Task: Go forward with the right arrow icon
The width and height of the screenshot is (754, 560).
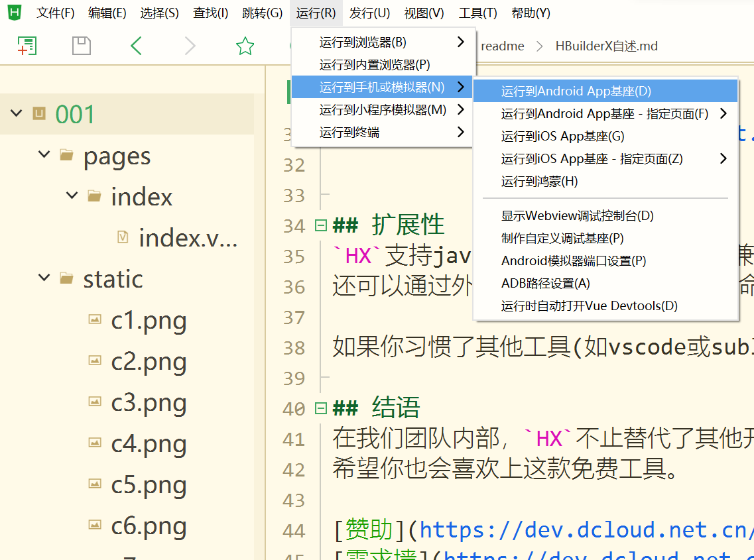Action: (x=190, y=46)
